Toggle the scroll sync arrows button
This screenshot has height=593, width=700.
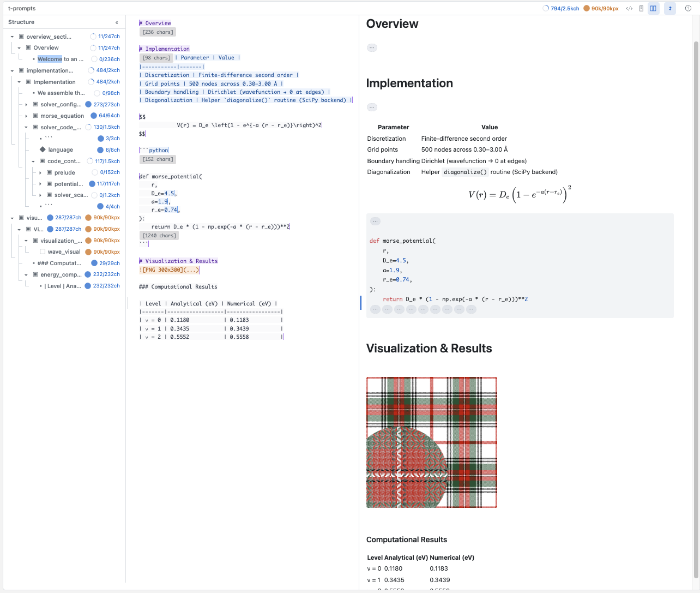[x=670, y=9]
